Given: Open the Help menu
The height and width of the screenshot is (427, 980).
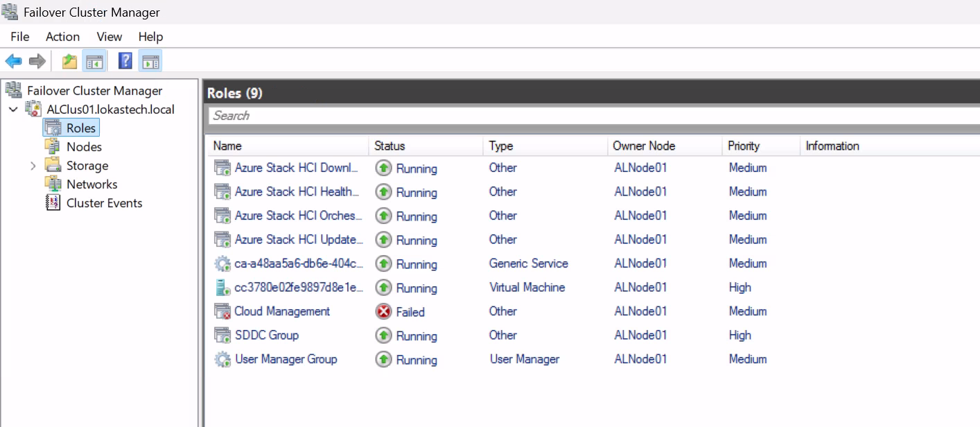Looking at the screenshot, I should [150, 37].
